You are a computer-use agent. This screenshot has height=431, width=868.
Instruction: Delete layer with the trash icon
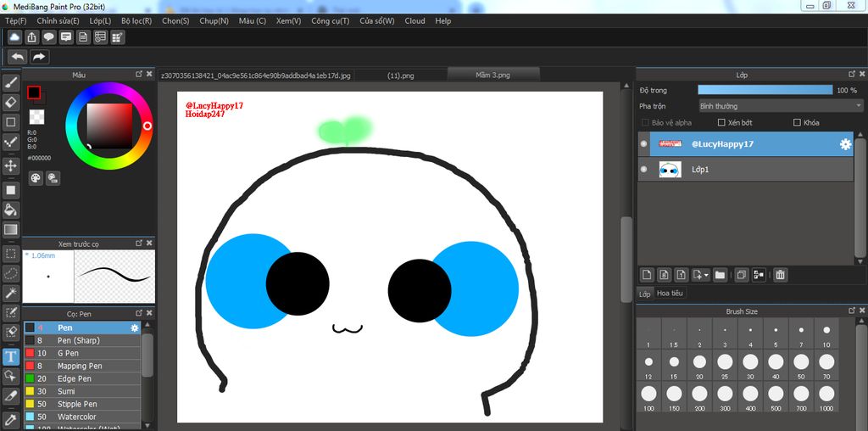(x=780, y=274)
